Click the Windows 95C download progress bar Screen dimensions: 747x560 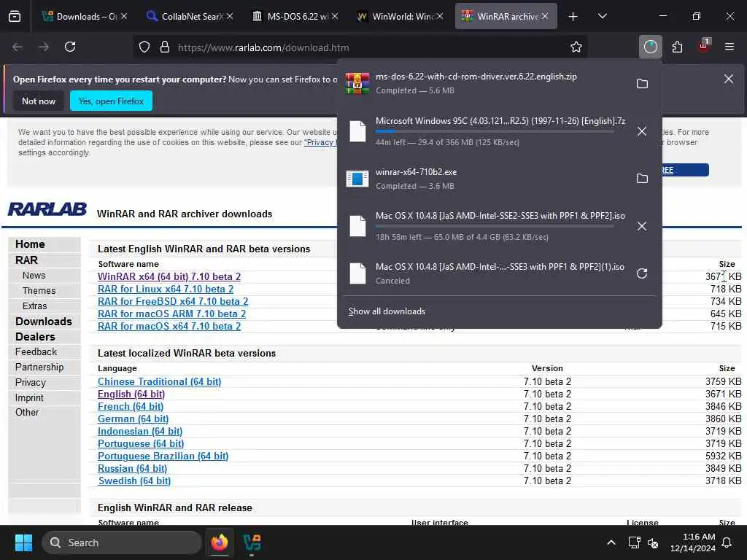click(x=495, y=131)
